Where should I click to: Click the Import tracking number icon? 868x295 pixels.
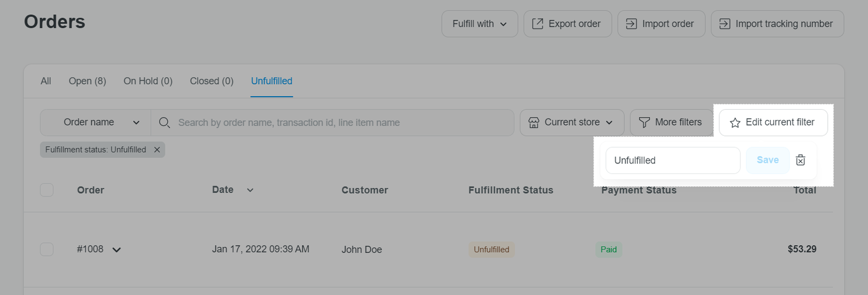pyautogui.click(x=725, y=24)
